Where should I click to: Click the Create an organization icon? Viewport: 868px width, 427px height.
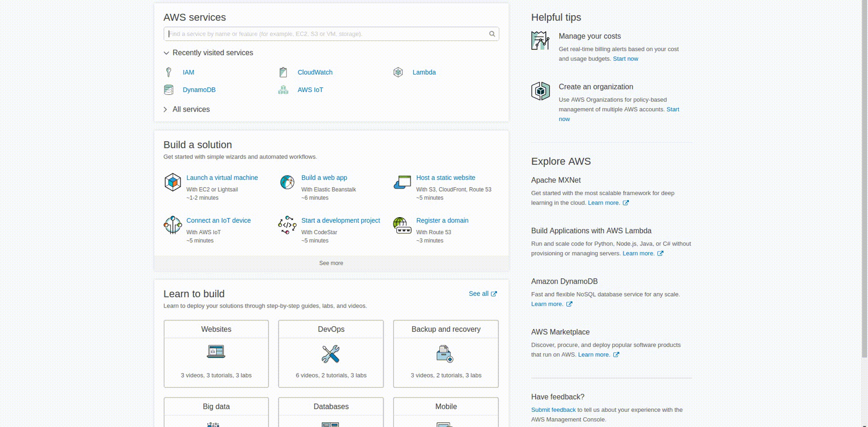coord(540,91)
